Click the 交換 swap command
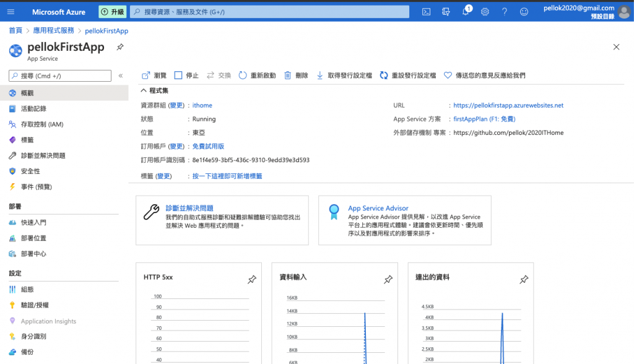The height and width of the screenshot is (364, 634). coord(219,76)
